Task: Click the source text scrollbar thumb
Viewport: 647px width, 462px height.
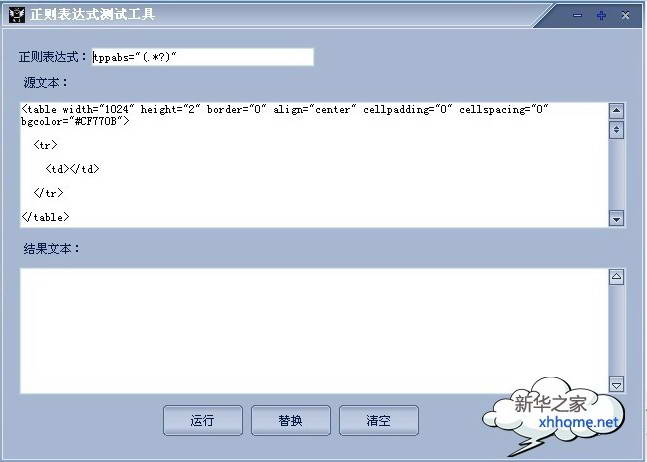Action: [x=616, y=130]
